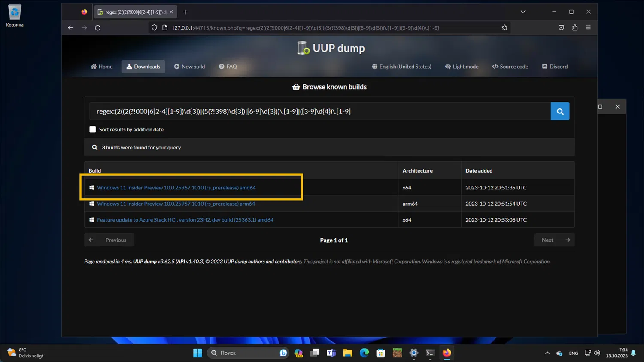The height and width of the screenshot is (362, 644).
Task: Launch Microsoft Edge from taskbar
Action: 364,353
